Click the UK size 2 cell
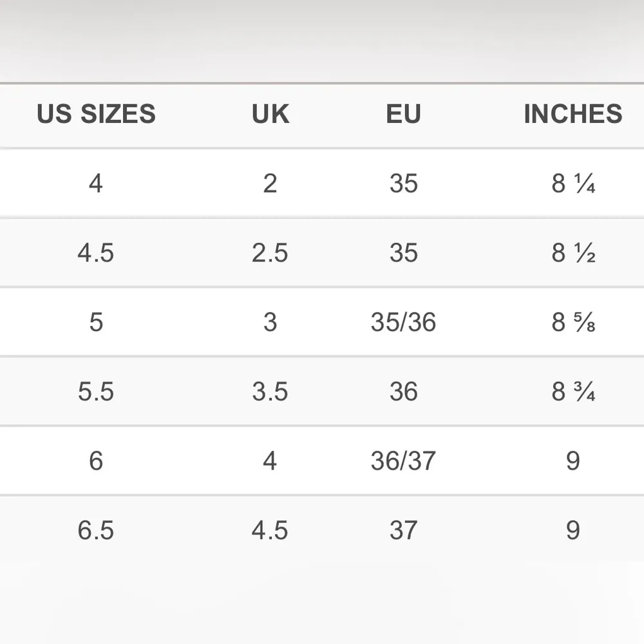The width and height of the screenshot is (644, 644). pyautogui.click(x=270, y=184)
